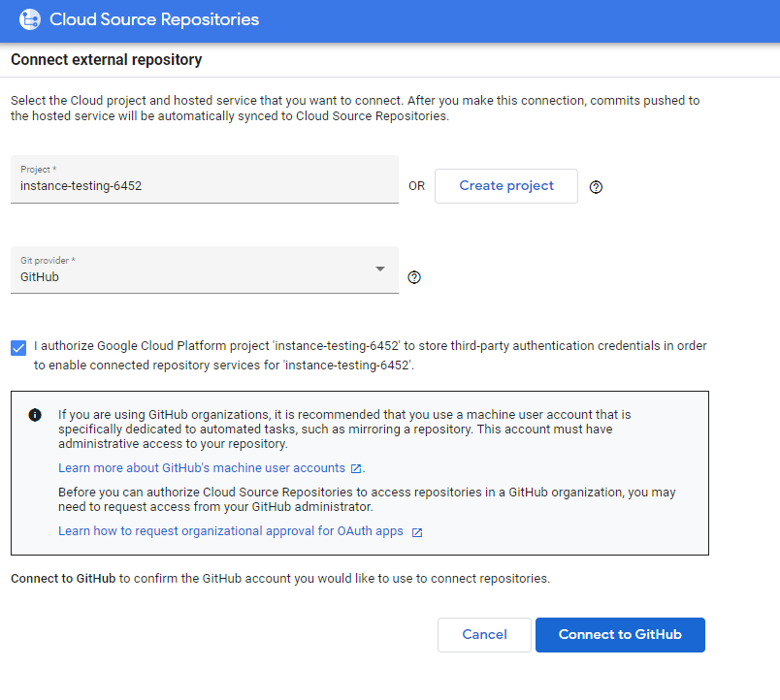The image size is (780, 700).
Task: Click the Connect external repository heading
Action: coord(107,60)
